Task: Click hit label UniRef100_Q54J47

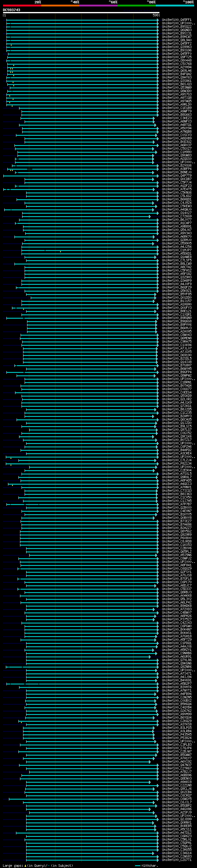Action: (x=176, y=230)
